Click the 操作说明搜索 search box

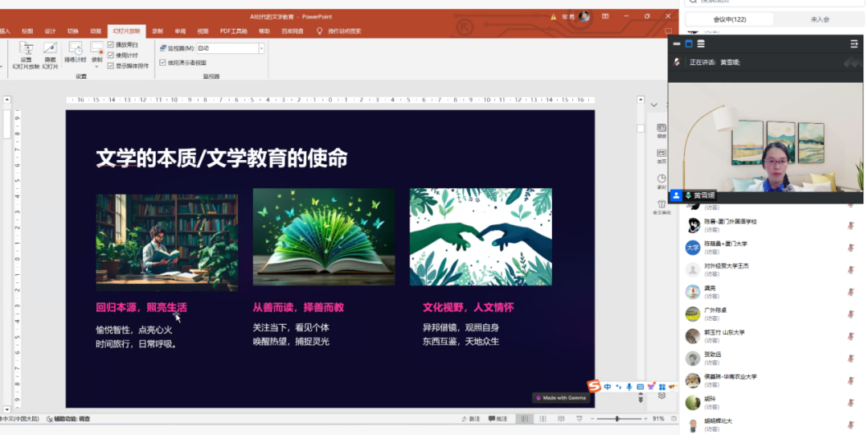coord(344,31)
